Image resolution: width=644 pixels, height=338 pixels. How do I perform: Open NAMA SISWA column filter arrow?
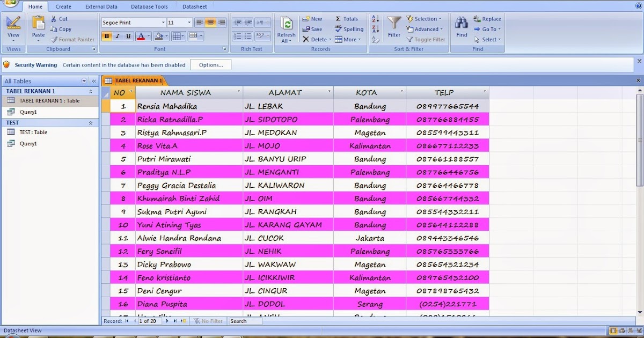coord(239,92)
